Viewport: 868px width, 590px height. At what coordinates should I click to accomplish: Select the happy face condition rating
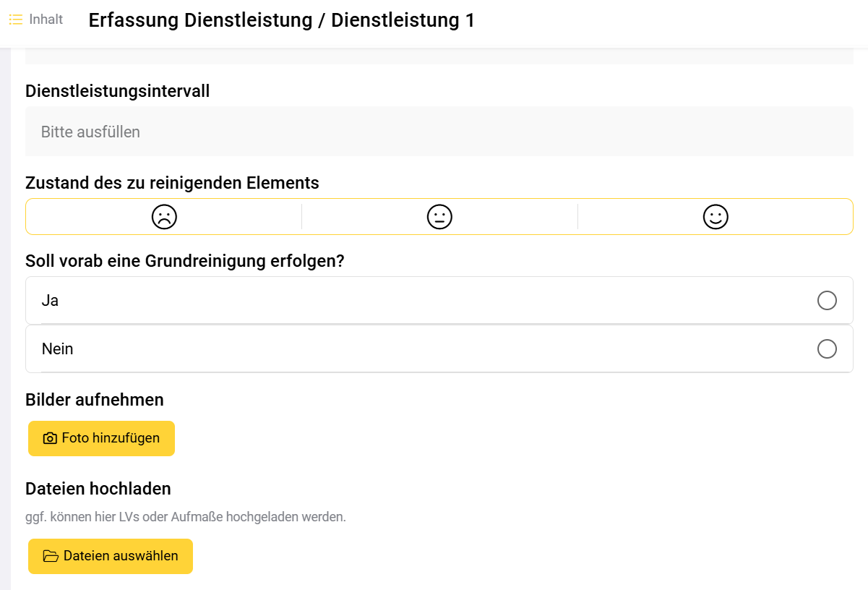point(716,217)
